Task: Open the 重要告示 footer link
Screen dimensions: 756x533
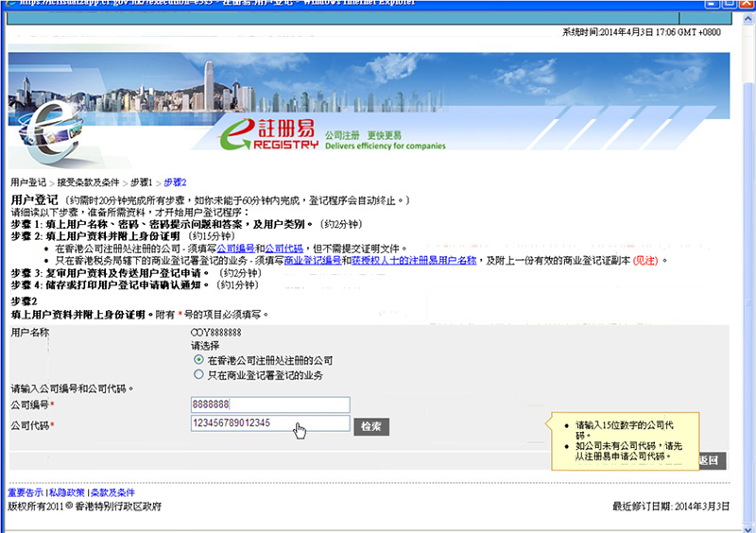Action: [x=26, y=493]
